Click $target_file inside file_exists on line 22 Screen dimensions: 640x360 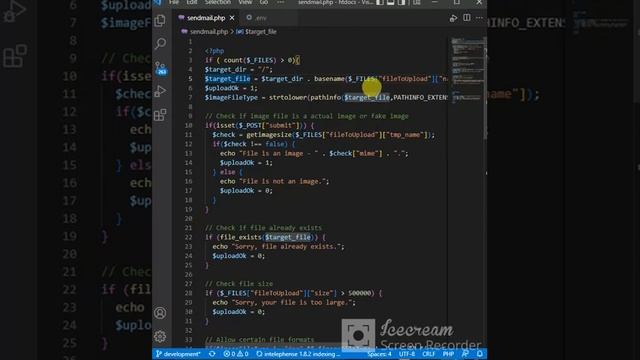click(288, 237)
